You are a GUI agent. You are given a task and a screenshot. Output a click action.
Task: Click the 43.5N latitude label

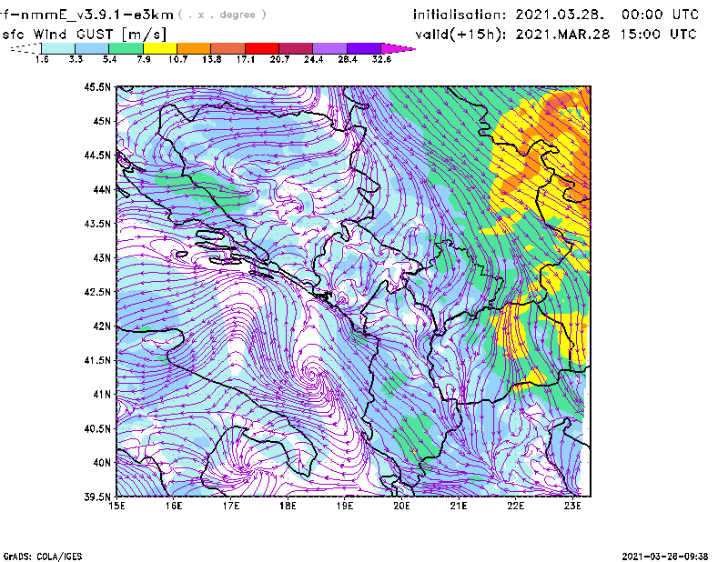(97, 224)
